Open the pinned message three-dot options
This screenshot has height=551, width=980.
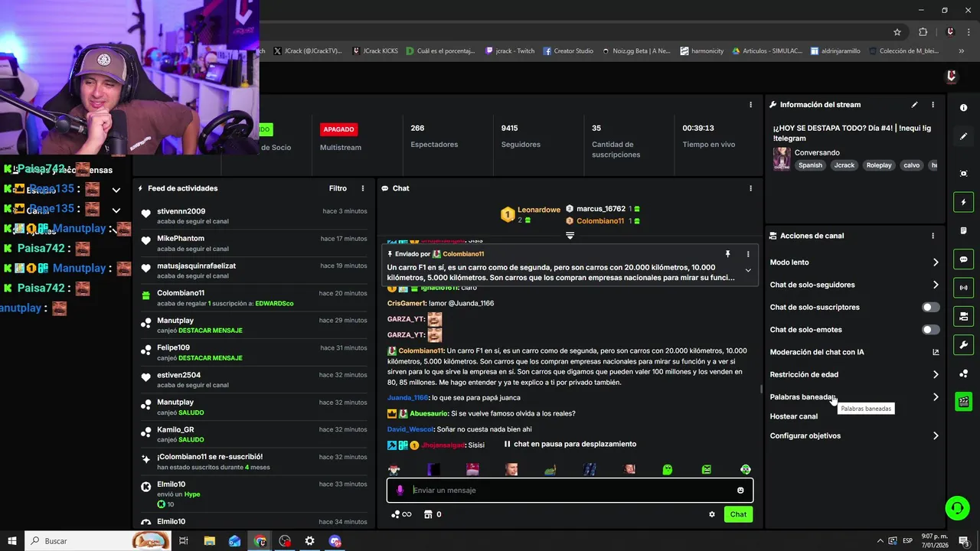point(748,254)
